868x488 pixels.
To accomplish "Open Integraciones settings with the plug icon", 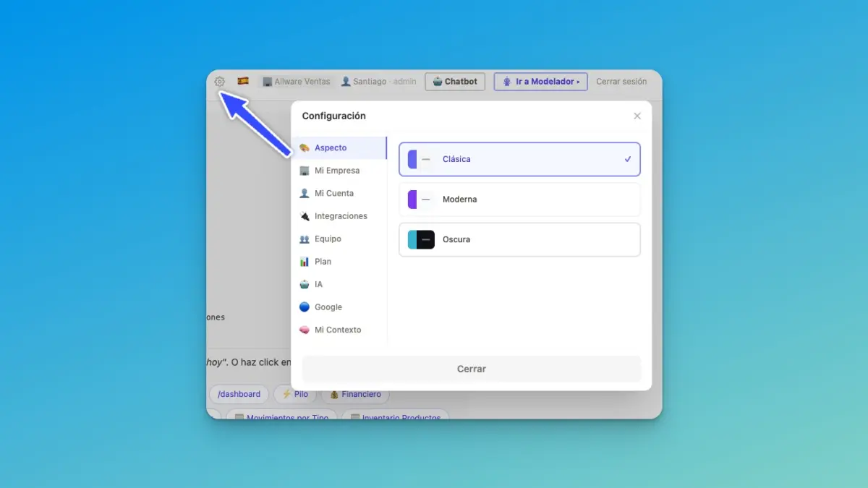I will 305,216.
